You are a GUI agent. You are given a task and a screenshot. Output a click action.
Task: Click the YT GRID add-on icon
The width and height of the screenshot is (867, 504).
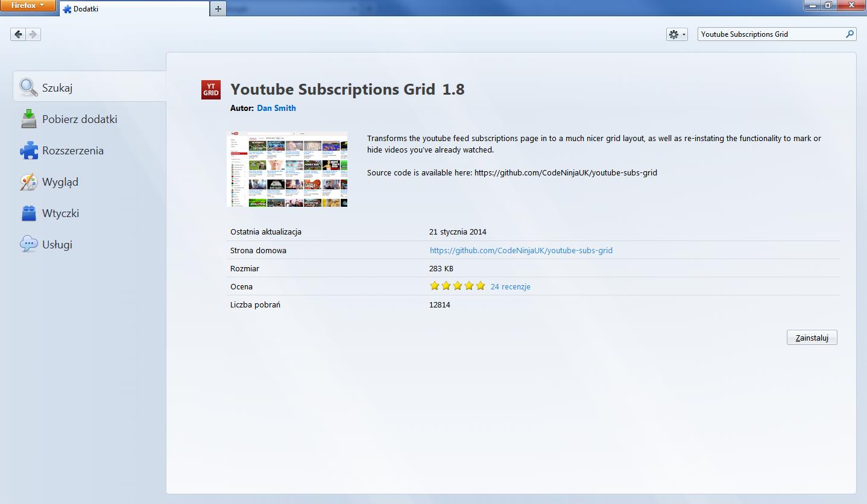click(211, 90)
